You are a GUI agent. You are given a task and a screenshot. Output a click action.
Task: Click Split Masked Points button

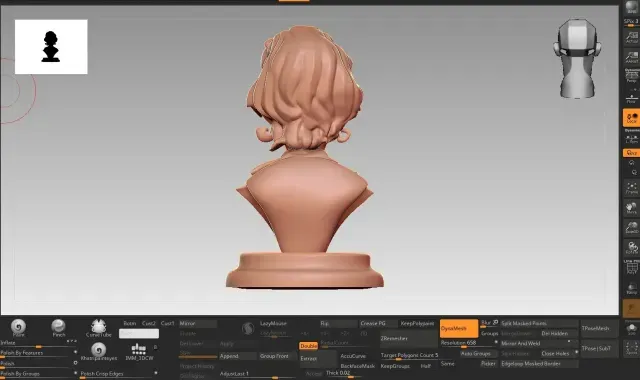click(x=539, y=323)
